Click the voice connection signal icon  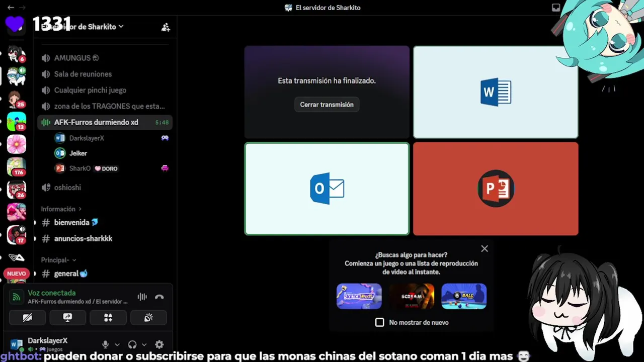click(17, 297)
